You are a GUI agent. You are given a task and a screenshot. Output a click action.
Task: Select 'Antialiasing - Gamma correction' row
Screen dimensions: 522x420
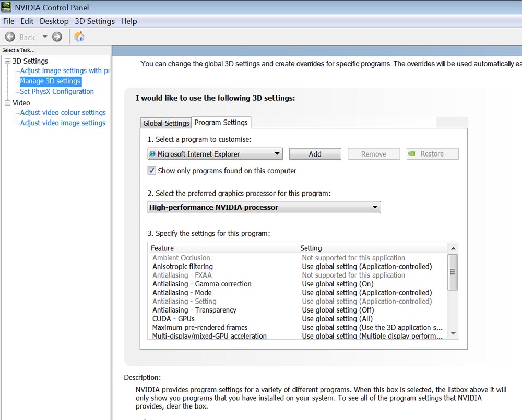298,284
